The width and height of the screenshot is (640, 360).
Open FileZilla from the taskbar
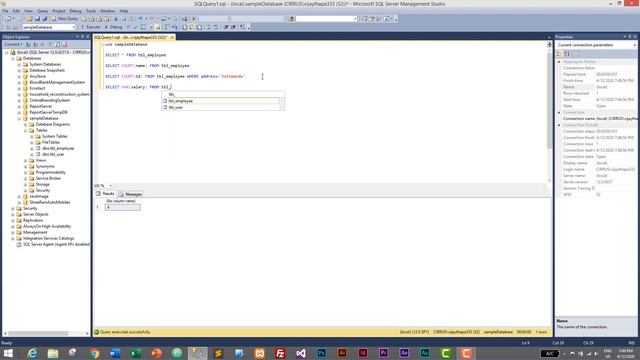(280, 353)
